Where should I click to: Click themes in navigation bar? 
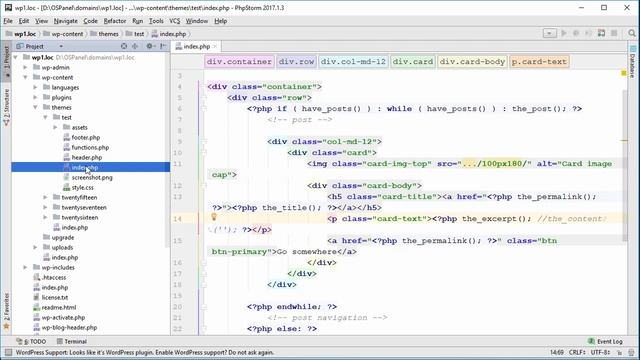[104, 34]
